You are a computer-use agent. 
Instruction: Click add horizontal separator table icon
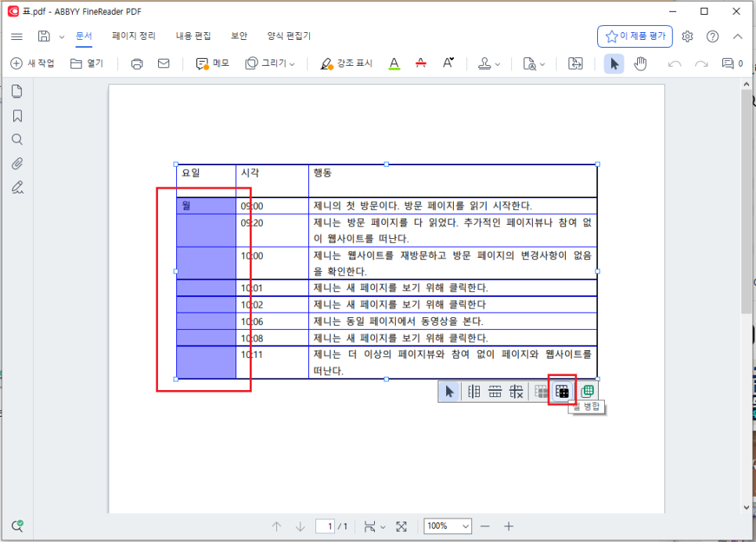495,392
